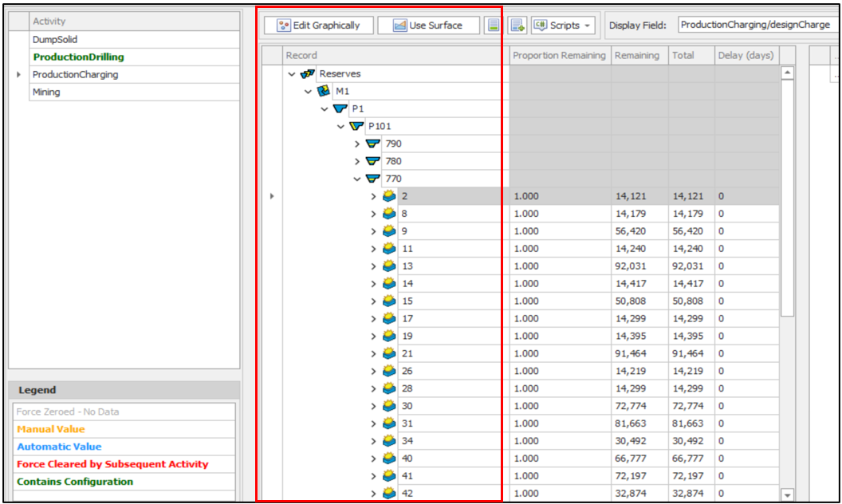The image size is (842, 504).
Task: Click the Use Surface button
Action: coord(428,26)
